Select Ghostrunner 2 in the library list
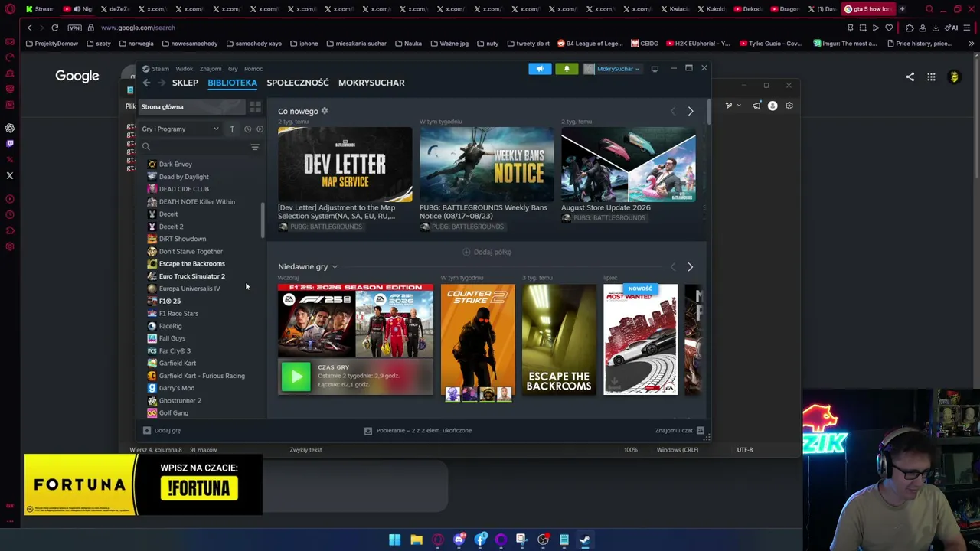Screen dimensions: 980x551 pyautogui.click(x=180, y=400)
